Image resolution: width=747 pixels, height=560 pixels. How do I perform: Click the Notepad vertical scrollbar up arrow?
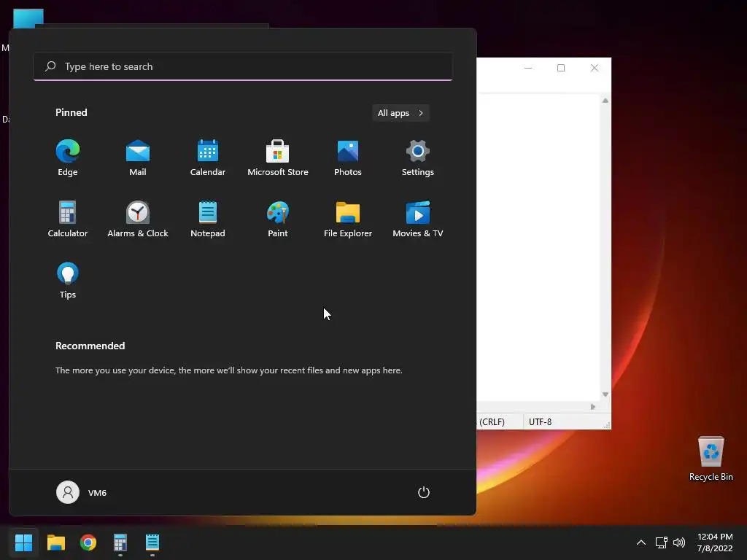pyautogui.click(x=605, y=101)
